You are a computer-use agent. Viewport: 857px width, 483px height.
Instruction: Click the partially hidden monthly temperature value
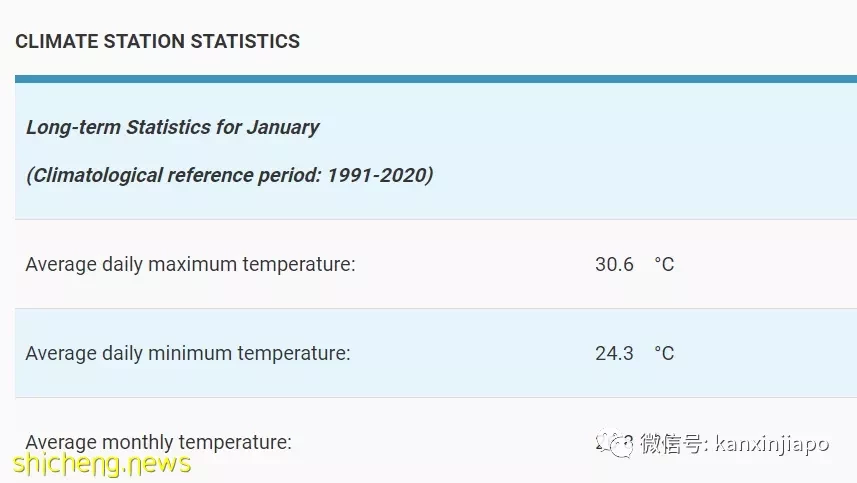614,443
